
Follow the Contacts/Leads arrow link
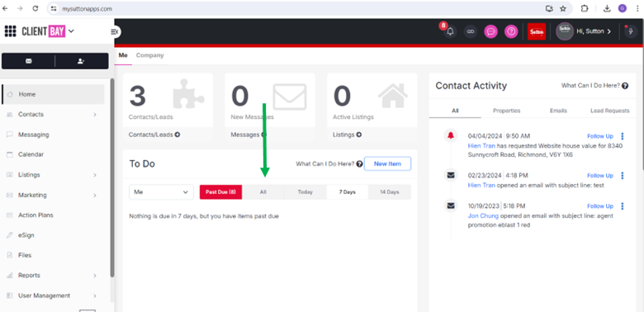coord(154,135)
